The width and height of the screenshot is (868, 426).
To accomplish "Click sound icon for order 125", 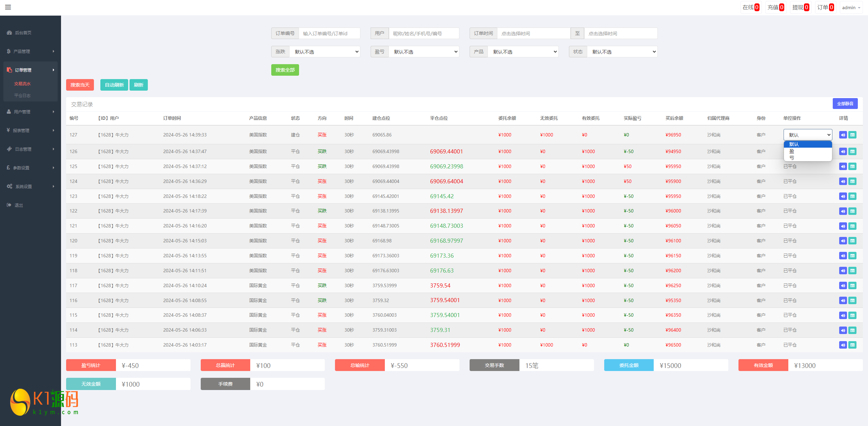I will [x=843, y=167].
